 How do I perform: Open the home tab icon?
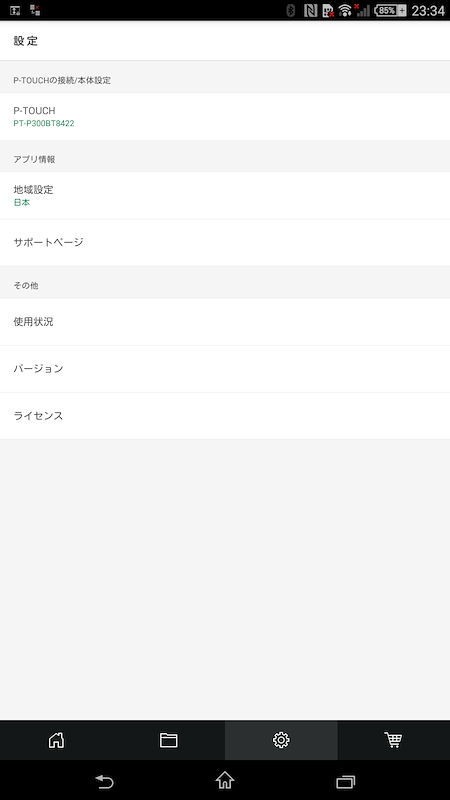point(56,740)
